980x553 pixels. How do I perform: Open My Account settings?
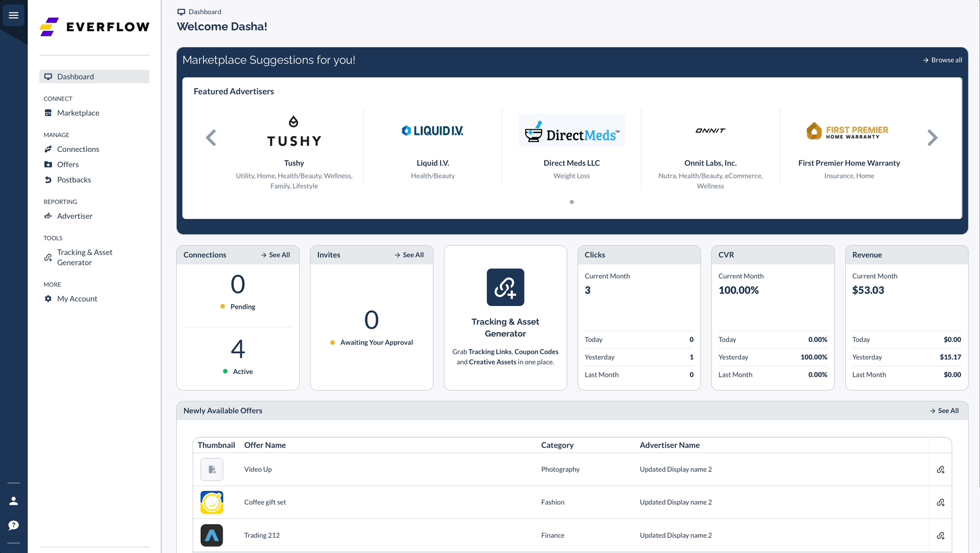77,299
